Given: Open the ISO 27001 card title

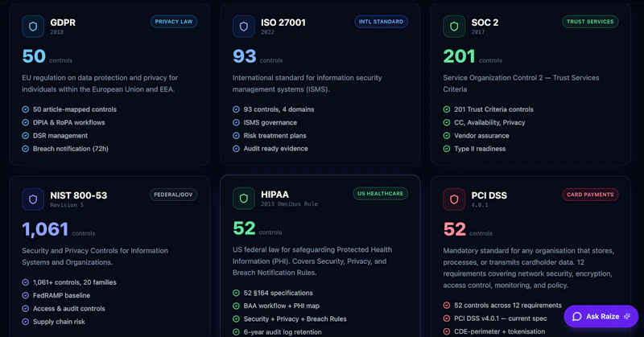Looking at the screenshot, I should pyautogui.click(x=283, y=23).
